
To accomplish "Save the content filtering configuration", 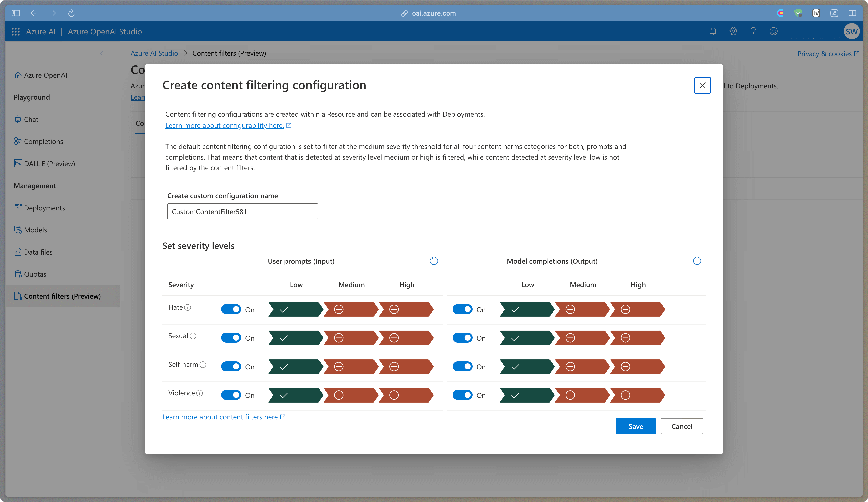I will point(636,426).
